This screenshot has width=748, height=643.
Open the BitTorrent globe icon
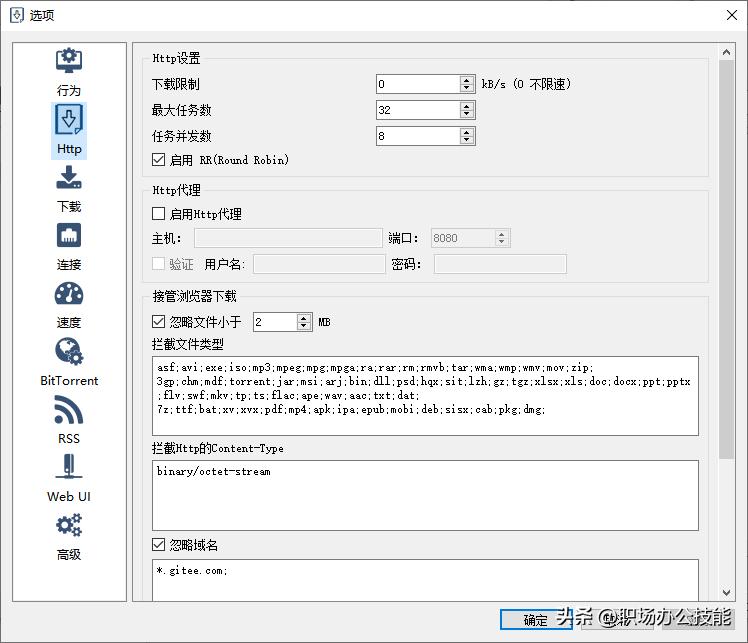(x=69, y=352)
